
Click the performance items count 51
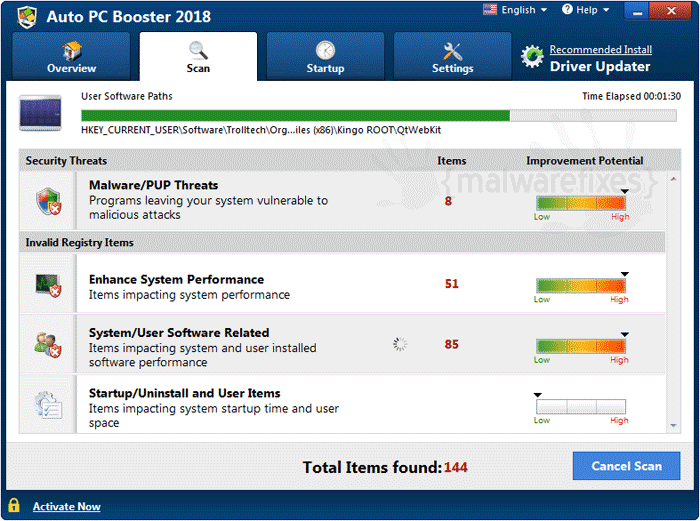coord(451,283)
